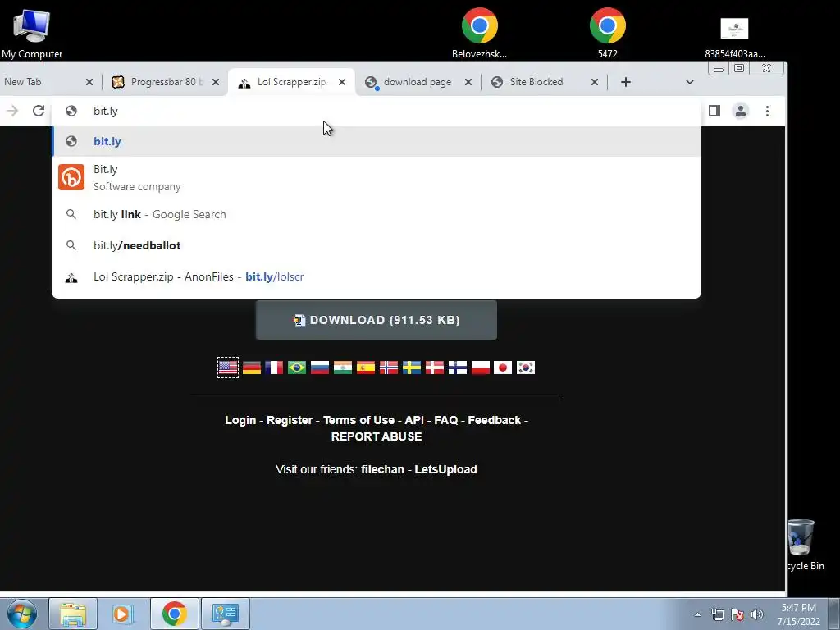Visit the filechan friend link
This screenshot has height=630, width=840.
[382, 469]
